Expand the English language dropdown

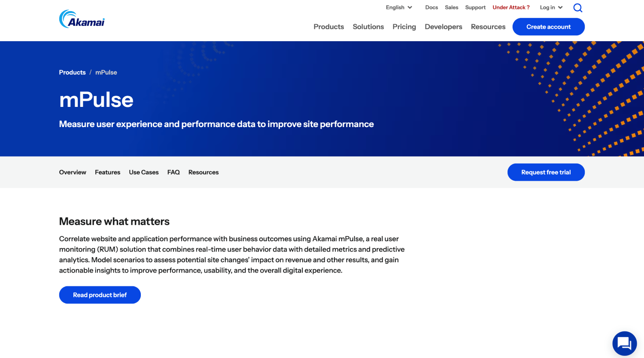pyautogui.click(x=399, y=7)
